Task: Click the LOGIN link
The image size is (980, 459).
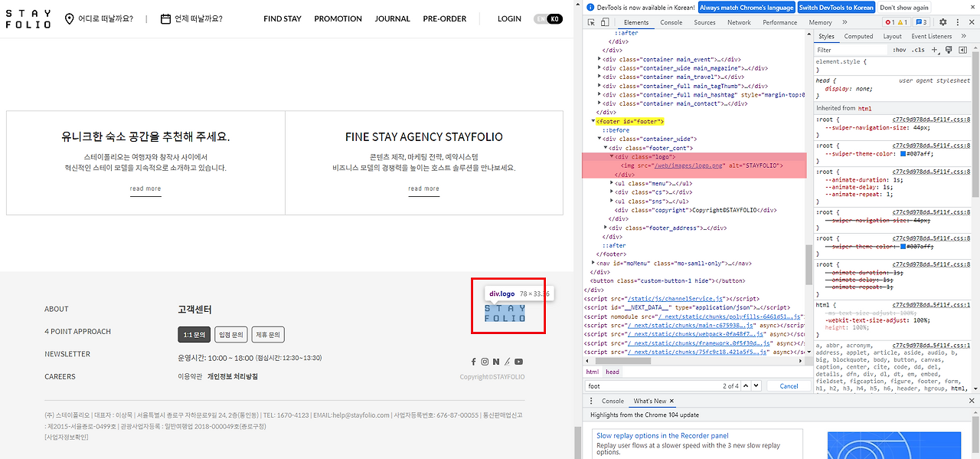Action: [509, 18]
